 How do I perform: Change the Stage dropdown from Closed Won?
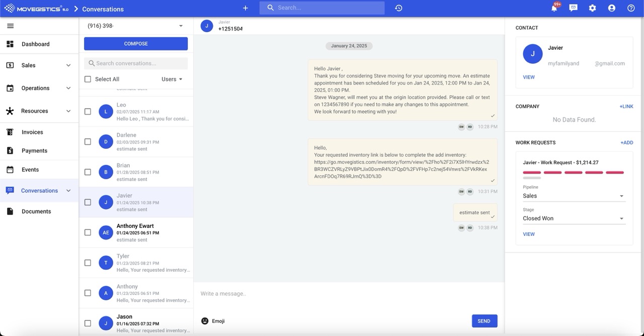click(x=574, y=219)
